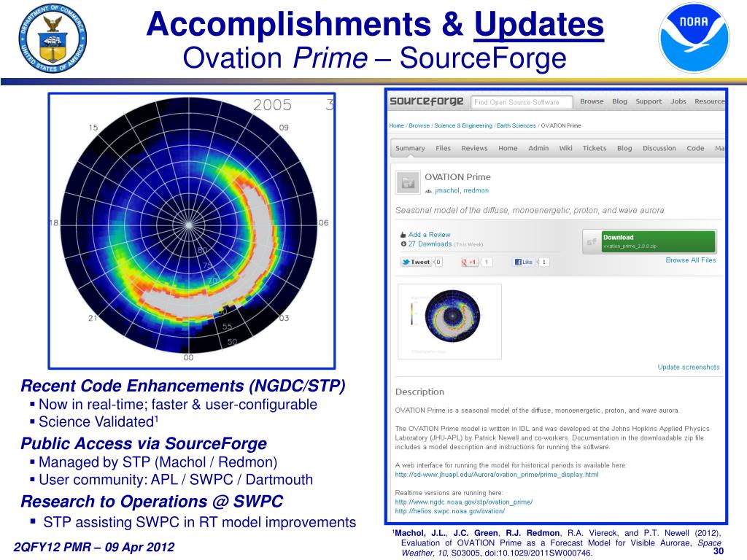Viewport: 747px width, 560px height.
Task: Click the 2005 year label on plot
Action: click(x=272, y=105)
